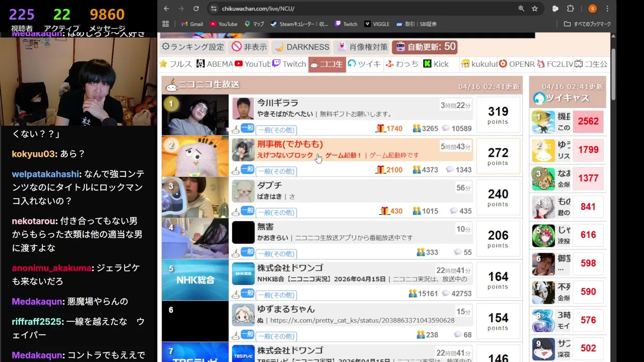Switch to the OPENREC tab
Image resolution: width=644 pixels, height=362 pixels.
coord(516,64)
